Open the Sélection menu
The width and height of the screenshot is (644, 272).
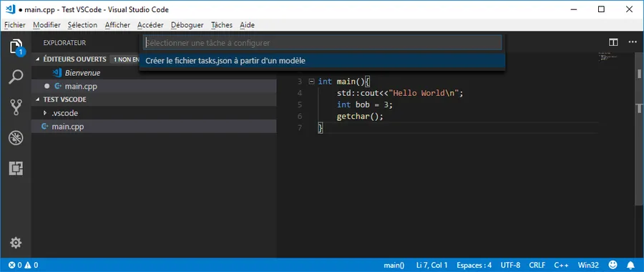82,25
